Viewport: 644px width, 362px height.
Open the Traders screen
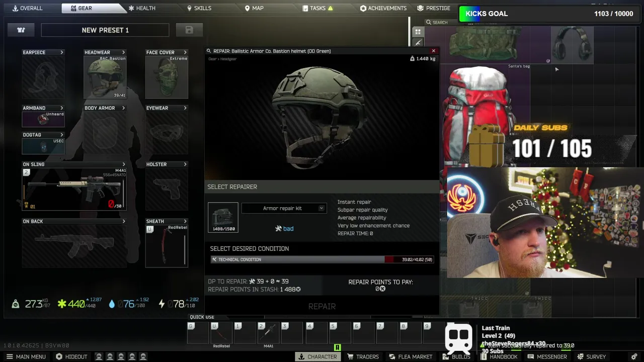[363, 356]
